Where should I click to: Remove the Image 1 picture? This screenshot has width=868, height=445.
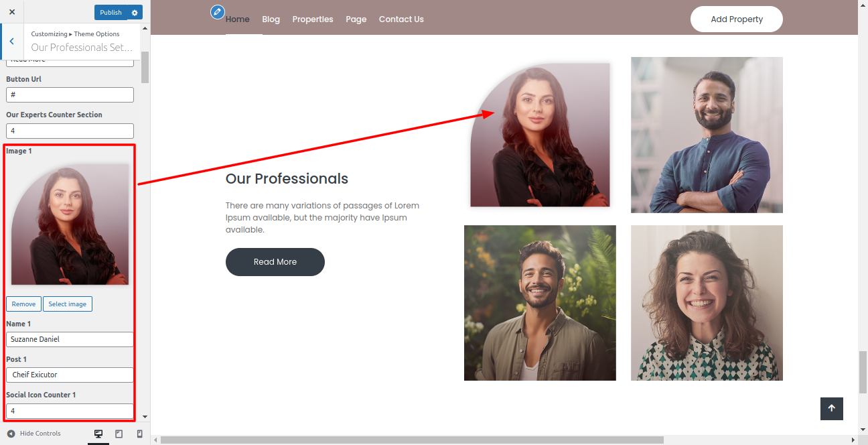(23, 304)
